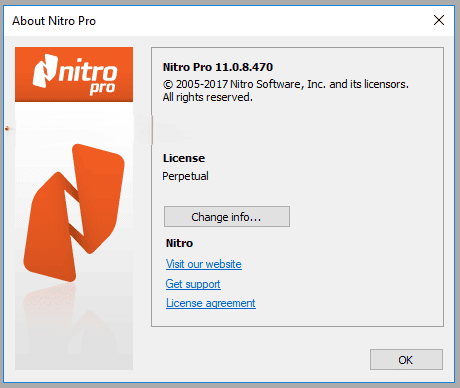460x388 pixels.
Task: Click the All rights reserved text
Action: pyautogui.click(x=208, y=97)
